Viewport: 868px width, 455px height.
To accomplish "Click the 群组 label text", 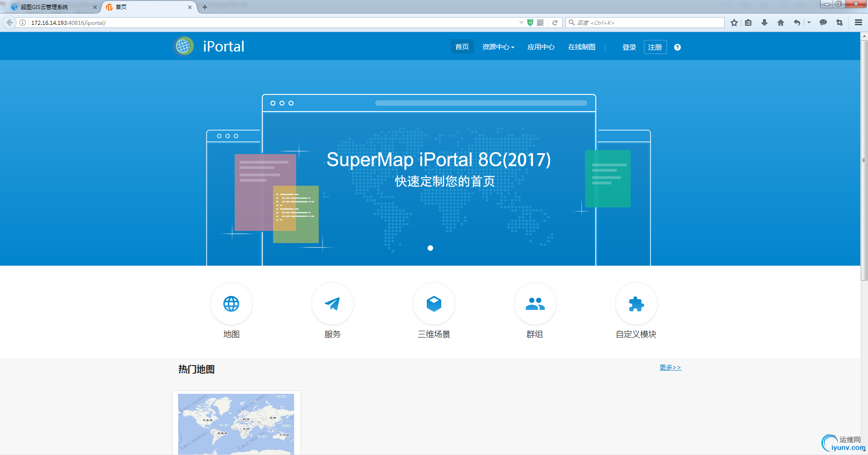I will (x=535, y=334).
